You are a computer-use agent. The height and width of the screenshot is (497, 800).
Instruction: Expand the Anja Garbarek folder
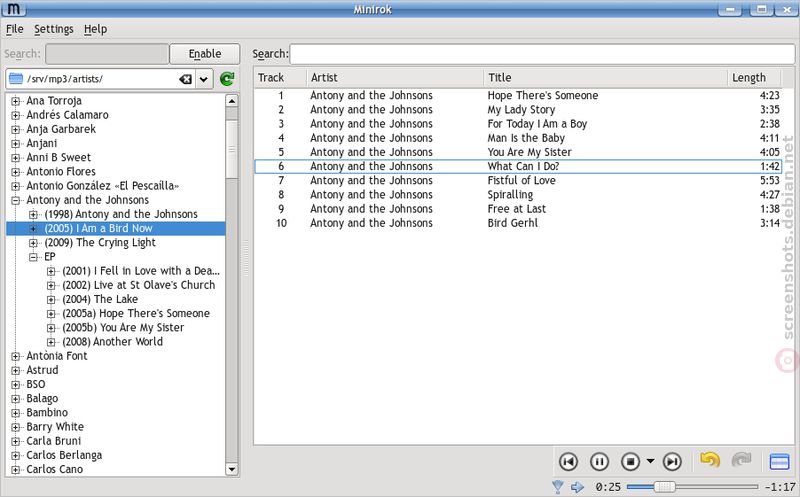15,130
